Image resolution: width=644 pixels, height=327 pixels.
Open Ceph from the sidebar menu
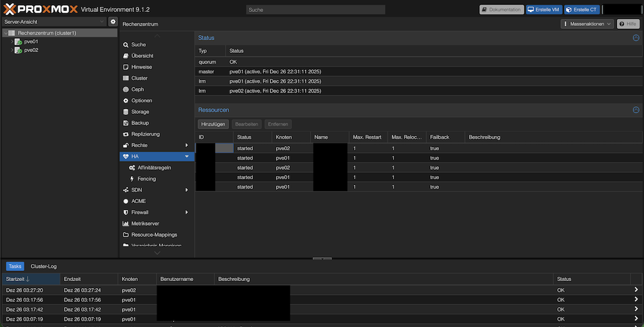pyautogui.click(x=137, y=89)
